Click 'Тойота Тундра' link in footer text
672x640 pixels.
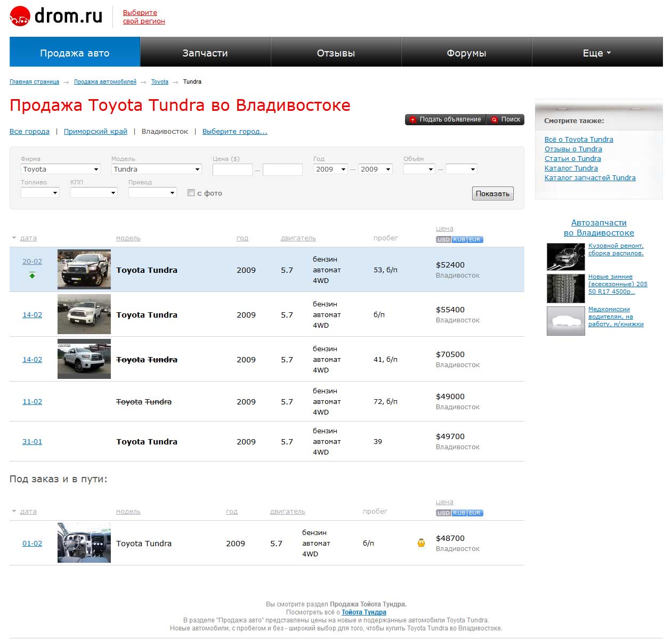pos(364,612)
